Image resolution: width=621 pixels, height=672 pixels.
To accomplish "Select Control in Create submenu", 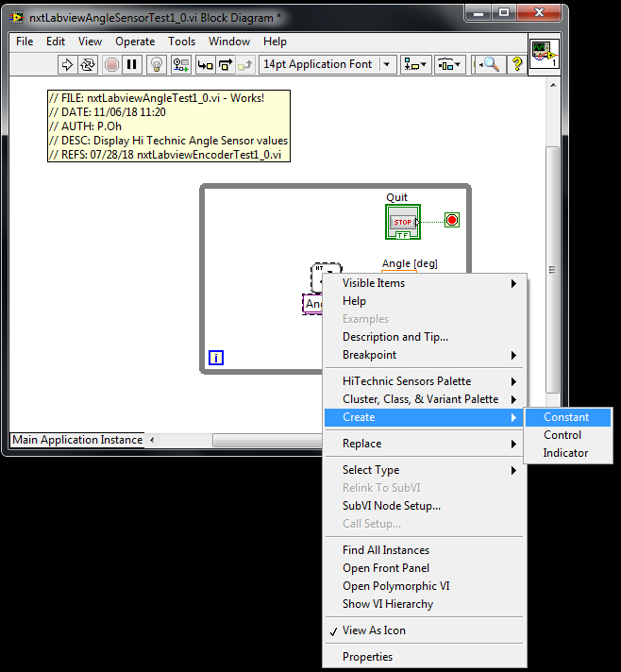I will click(568, 435).
